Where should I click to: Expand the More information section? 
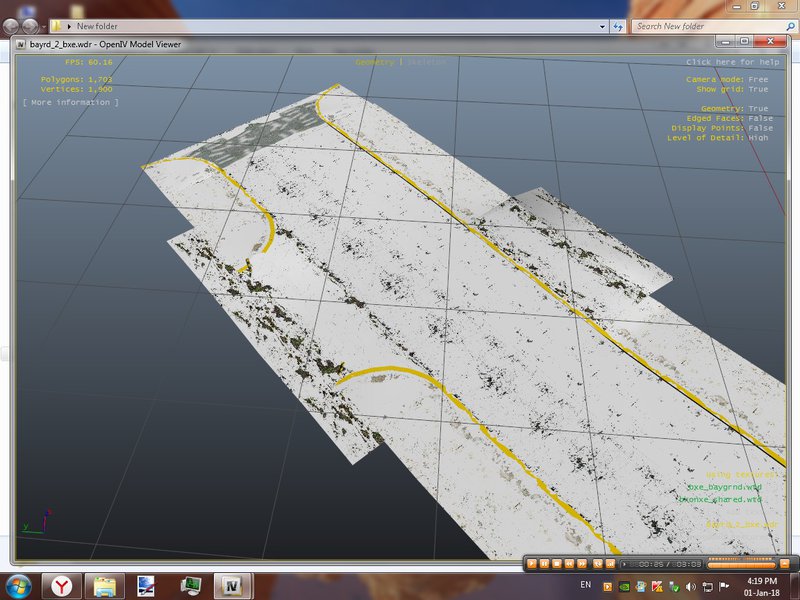(x=70, y=103)
